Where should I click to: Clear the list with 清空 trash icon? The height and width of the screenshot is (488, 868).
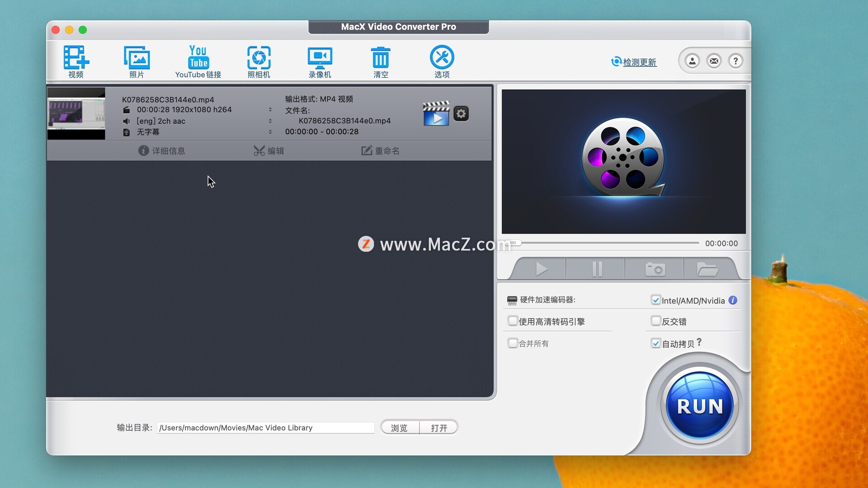click(381, 61)
